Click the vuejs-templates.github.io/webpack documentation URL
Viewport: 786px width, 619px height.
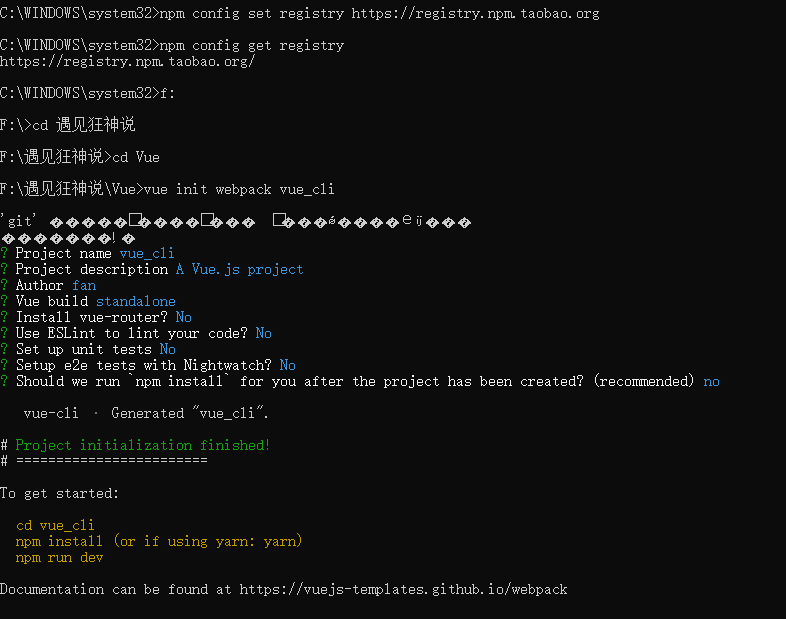click(x=403, y=589)
